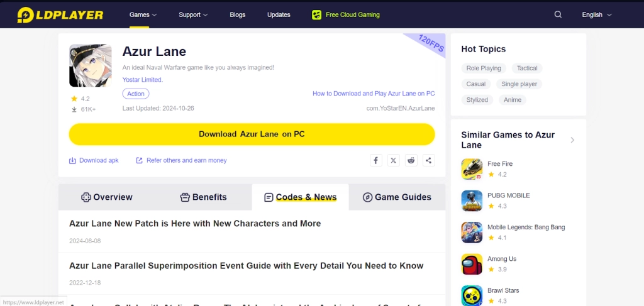Click the Game Guides compass icon
This screenshot has height=306, width=644.
[x=367, y=197]
